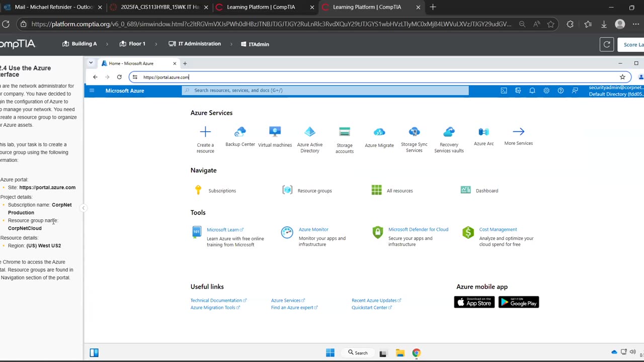Click the lab reset refresh button
644x362 pixels.
tap(607, 44)
